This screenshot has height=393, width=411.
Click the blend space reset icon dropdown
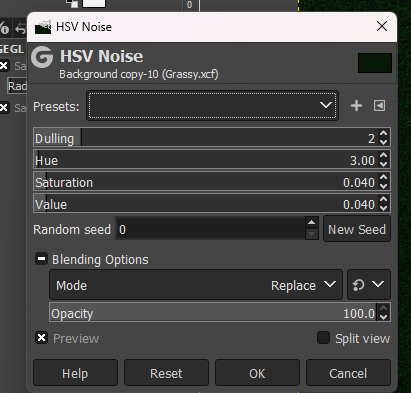pyautogui.click(x=369, y=285)
